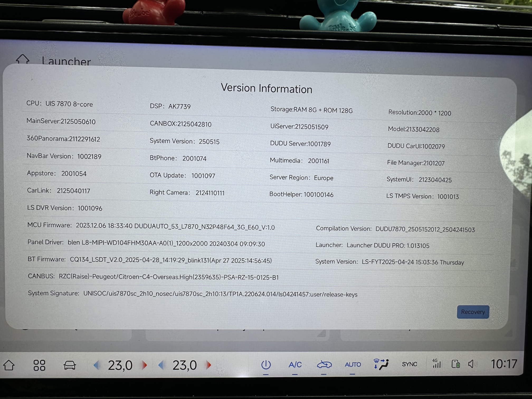Click the Recovery button
Image resolution: width=532 pixels, height=399 pixels.
point(473,312)
